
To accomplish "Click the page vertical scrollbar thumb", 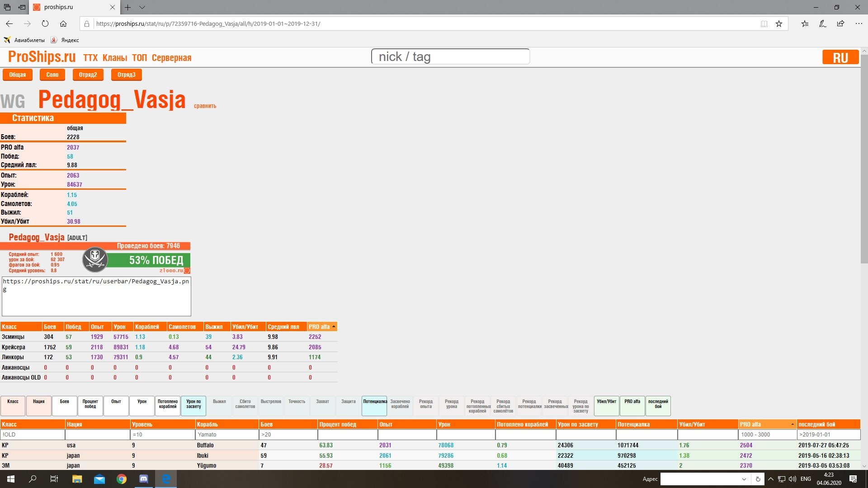I will click(864, 158).
